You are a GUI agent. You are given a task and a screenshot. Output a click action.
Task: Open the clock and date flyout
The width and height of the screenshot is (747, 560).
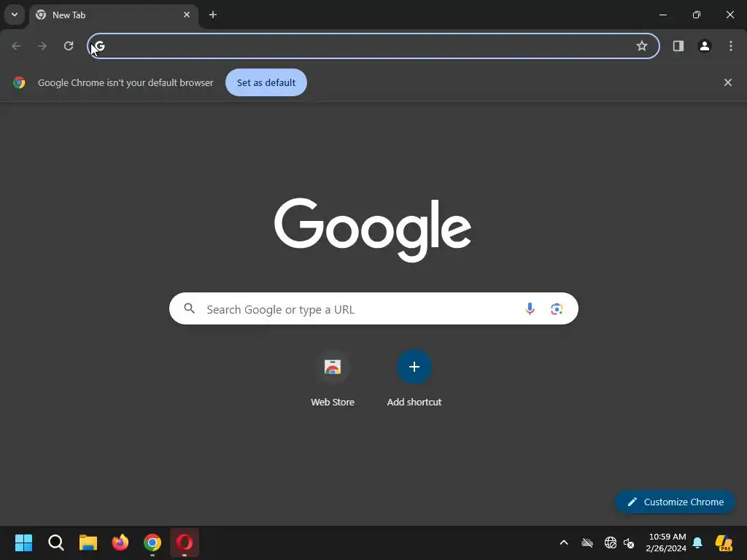click(x=666, y=542)
